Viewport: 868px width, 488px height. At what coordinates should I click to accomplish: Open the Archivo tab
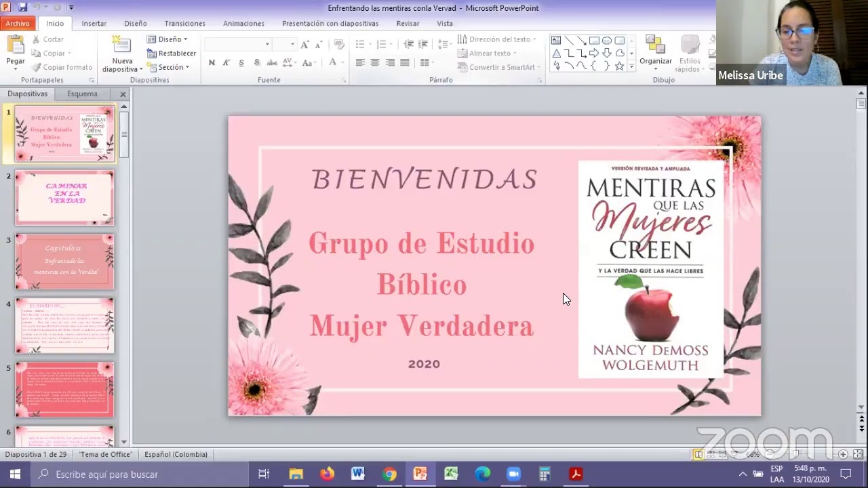click(x=18, y=23)
